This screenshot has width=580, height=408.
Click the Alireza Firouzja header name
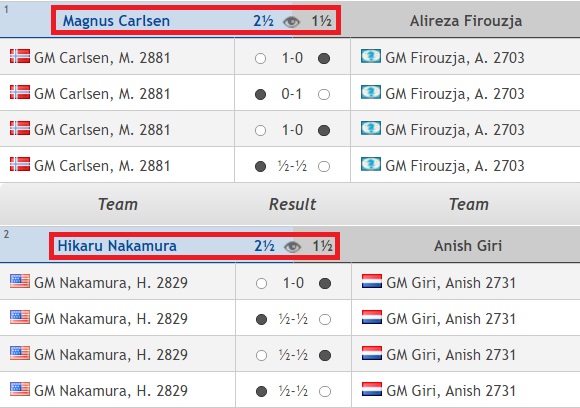pos(466,21)
